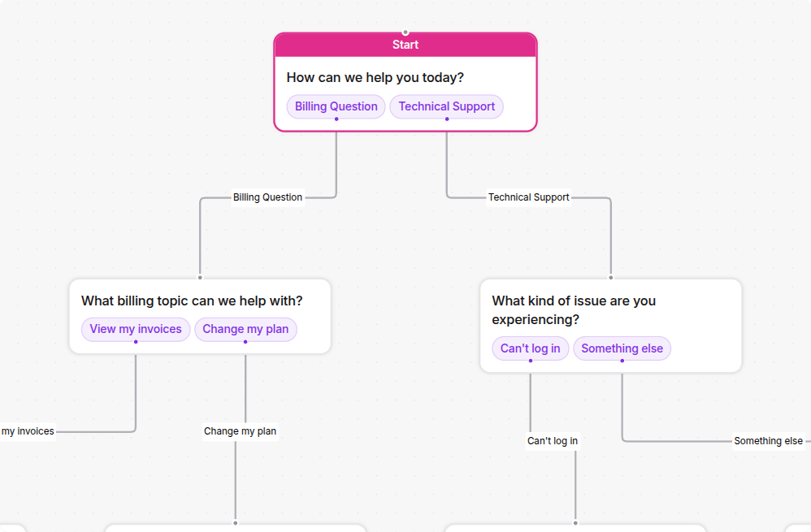Click the input handle above the technical issue node
Screen dimensions: 811x532
[x=610, y=277]
